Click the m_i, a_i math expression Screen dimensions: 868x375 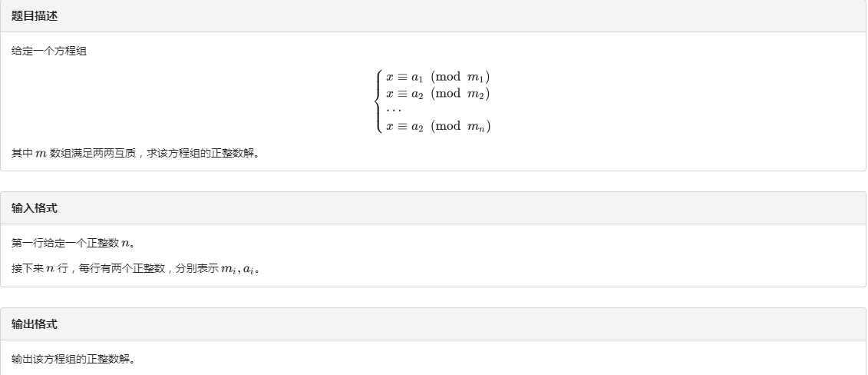239,270
